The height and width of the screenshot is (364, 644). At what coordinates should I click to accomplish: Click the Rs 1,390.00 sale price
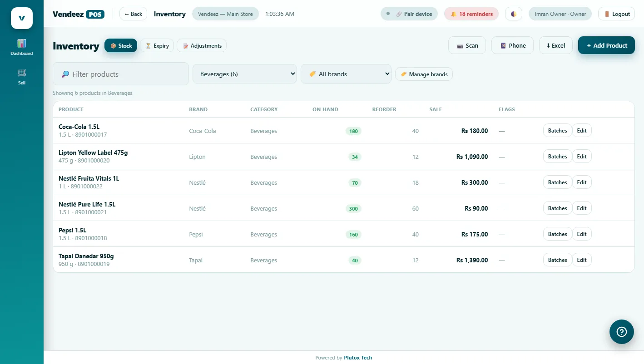pos(472,261)
